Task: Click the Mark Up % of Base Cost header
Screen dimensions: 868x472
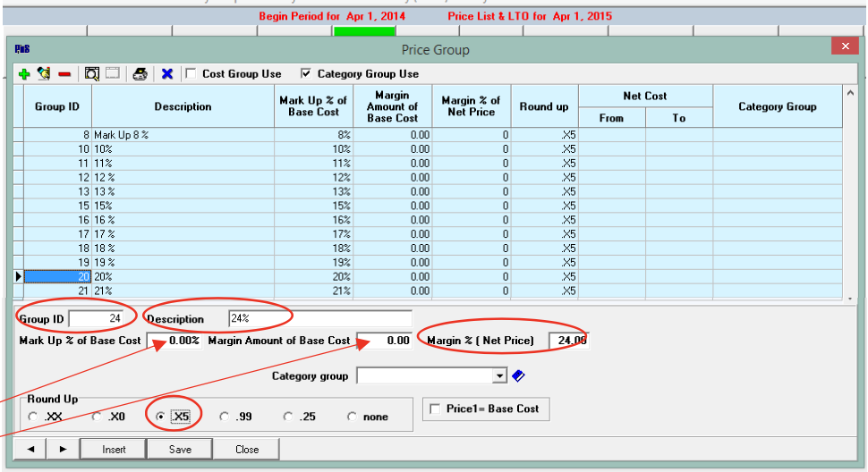Action: 313,106
